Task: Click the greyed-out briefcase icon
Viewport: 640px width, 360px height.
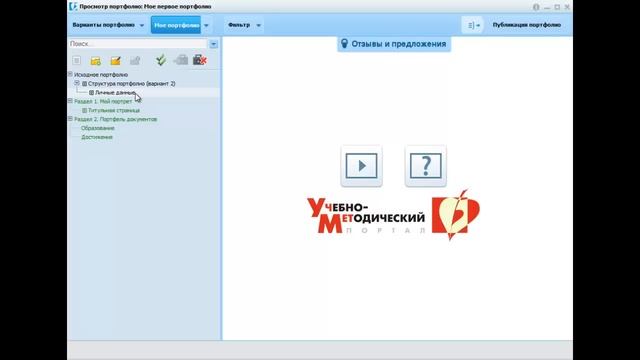Action: pos(181,60)
